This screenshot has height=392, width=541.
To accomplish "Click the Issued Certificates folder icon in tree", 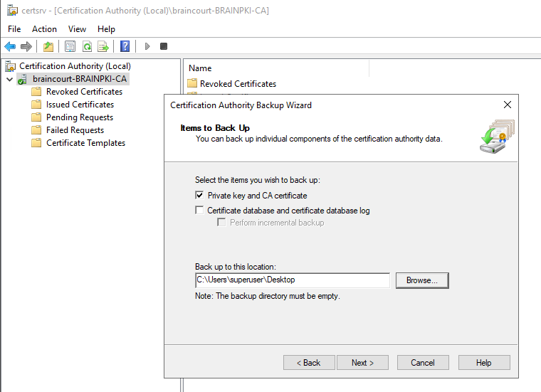I will click(36, 105).
